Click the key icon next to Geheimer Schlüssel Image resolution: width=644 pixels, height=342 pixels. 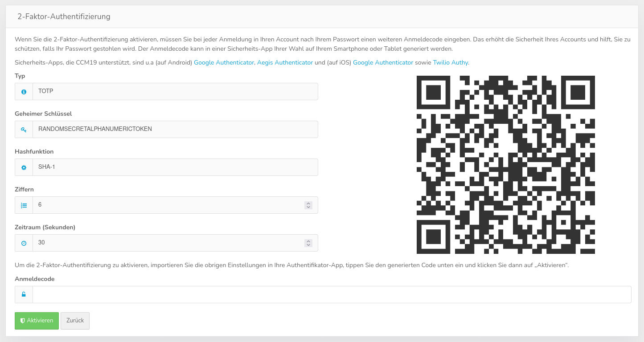(x=24, y=129)
